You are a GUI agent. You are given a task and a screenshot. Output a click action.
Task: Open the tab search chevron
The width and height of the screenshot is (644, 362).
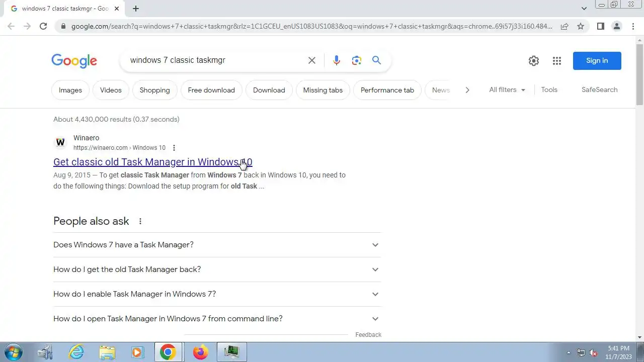[584, 9]
